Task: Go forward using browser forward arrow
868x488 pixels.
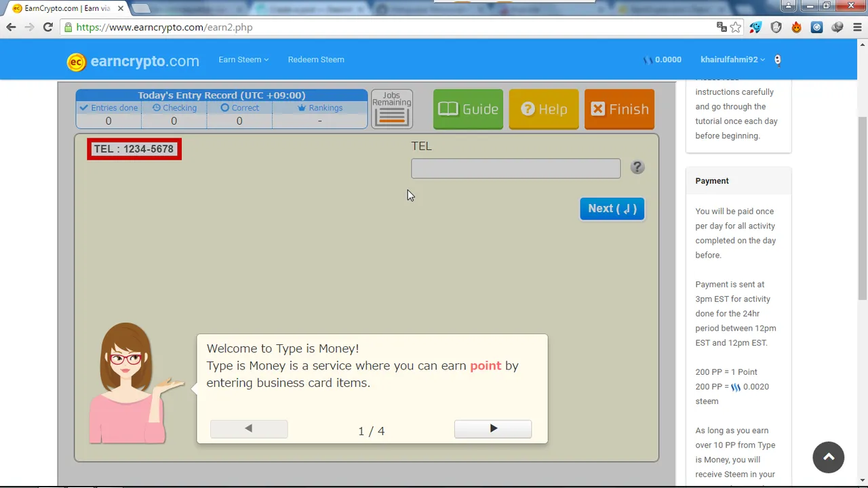Action: pos(29,27)
